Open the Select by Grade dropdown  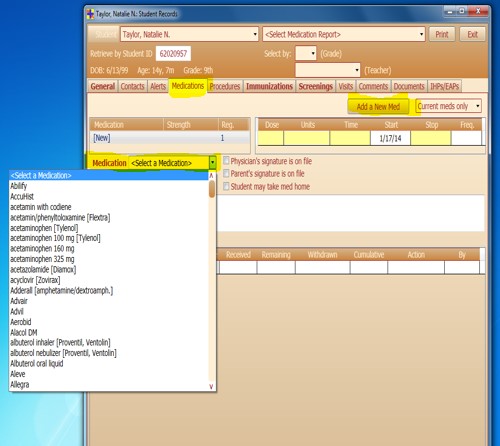tap(306, 53)
